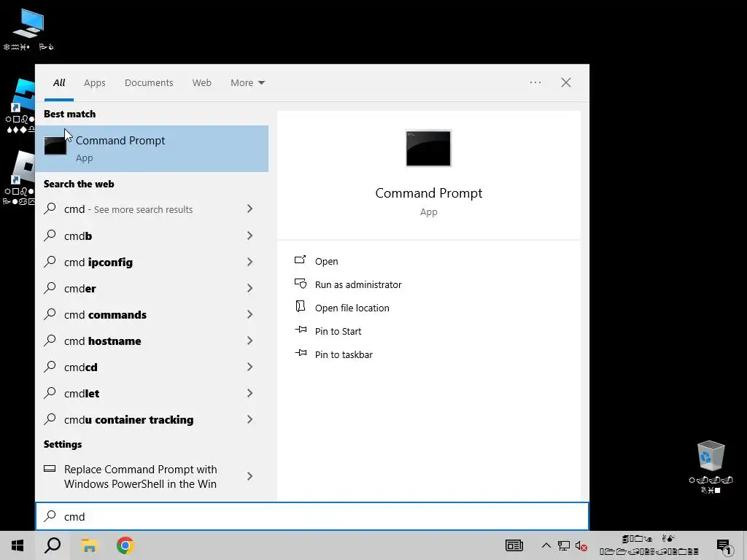Expand the More filter dropdown
Viewport: 747px width, 560px height.
(248, 83)
